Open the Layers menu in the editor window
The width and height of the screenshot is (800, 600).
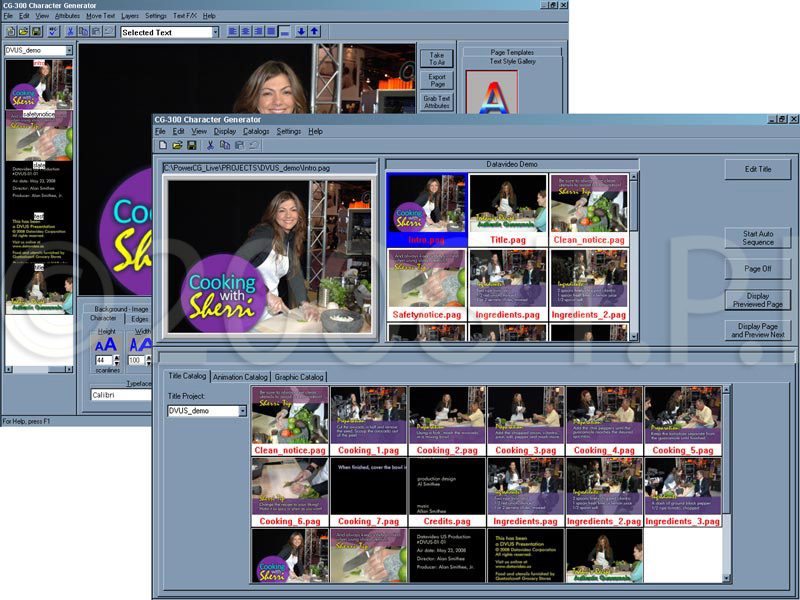tap(130, 16)
